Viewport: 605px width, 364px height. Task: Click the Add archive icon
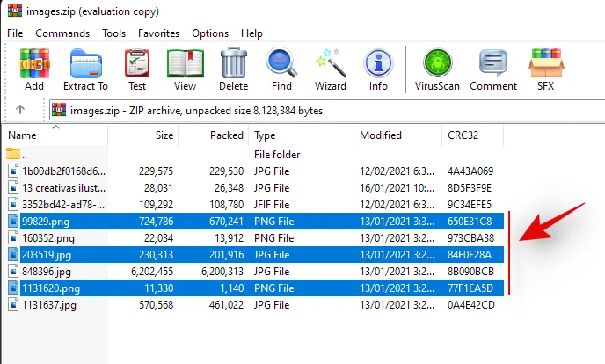tap(34, 69)
